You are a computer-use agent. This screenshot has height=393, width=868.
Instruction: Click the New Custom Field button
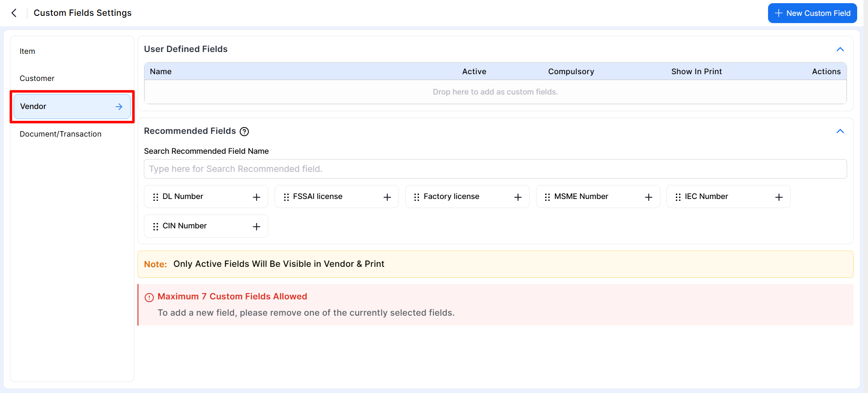(812, 13)
